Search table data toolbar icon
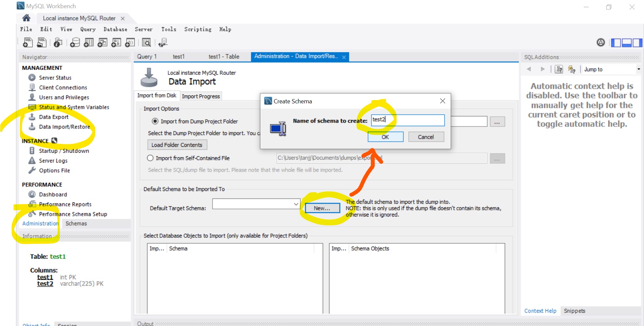Viewport: 644px width, 326px height. pos(146,43)
